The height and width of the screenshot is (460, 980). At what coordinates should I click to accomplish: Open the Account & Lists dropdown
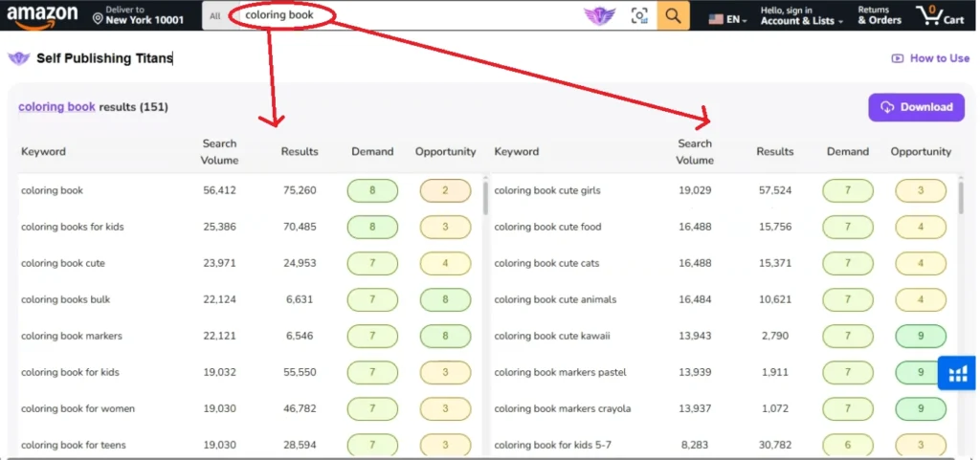pos(801,15)
